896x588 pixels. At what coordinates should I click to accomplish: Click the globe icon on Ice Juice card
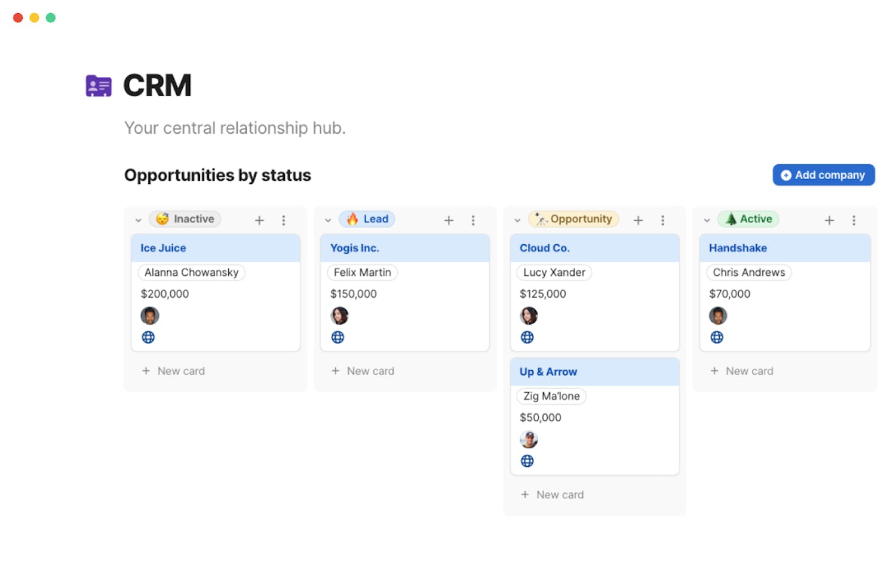pyautogui.click(x=148, y=337)
